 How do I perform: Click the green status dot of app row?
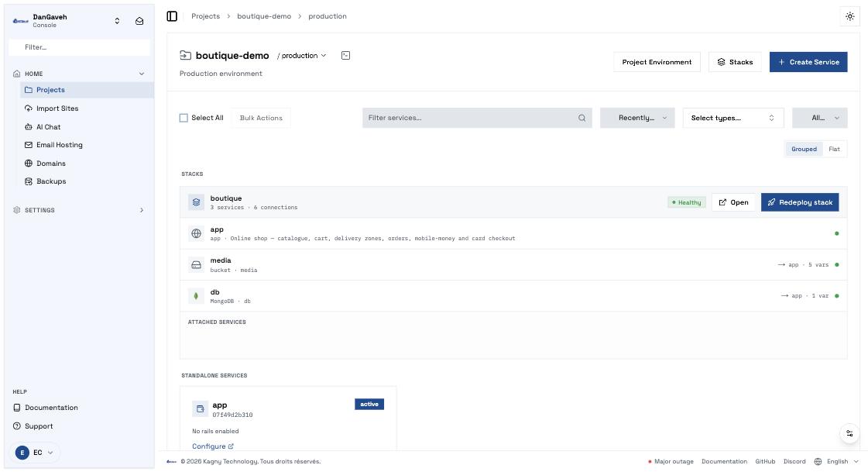tap(836, 234)
